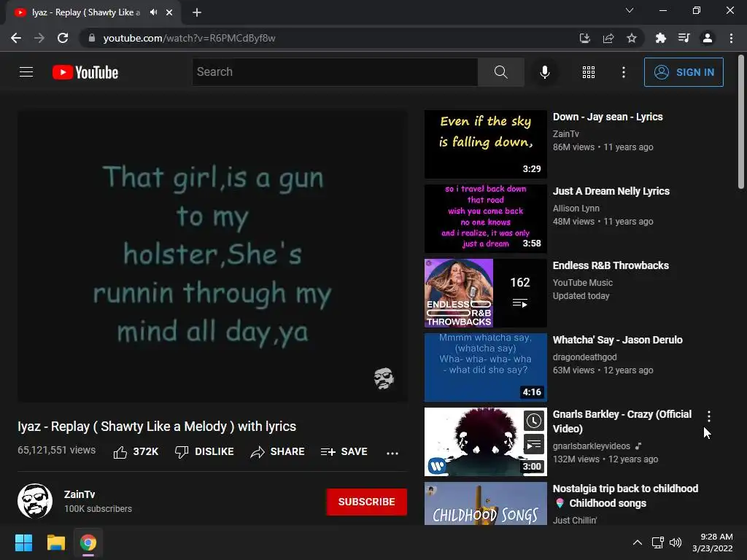Image resolution: width=747 pixels, height=560 pixels.
Task: Share this page from address bar
Action: [x=608, y=38]
